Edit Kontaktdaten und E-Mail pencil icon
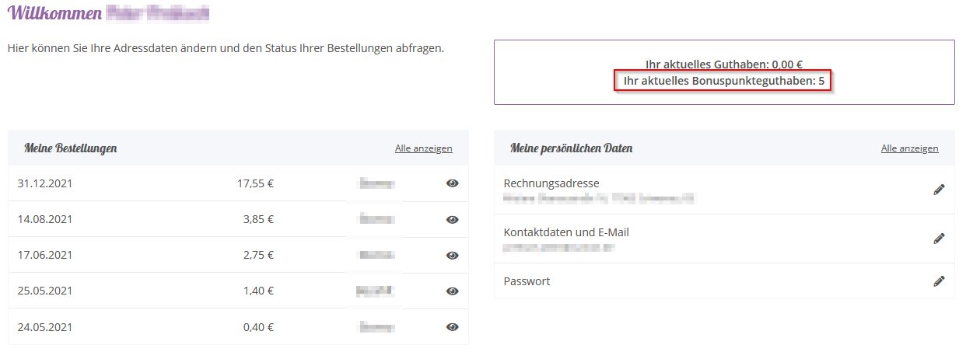Image resolution: width=980 pixels, height=359 pixels. point(939,239)
